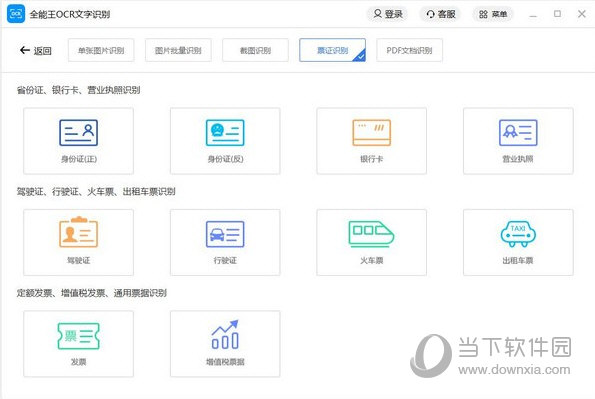The width and height of the screenshot is (595, 399).
Task: Click the 全能王OCR app logo icon
Action: point(16,14)
